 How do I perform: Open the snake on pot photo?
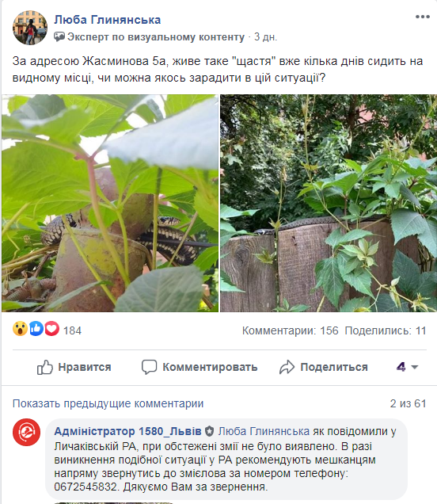[x=110, y=203]
